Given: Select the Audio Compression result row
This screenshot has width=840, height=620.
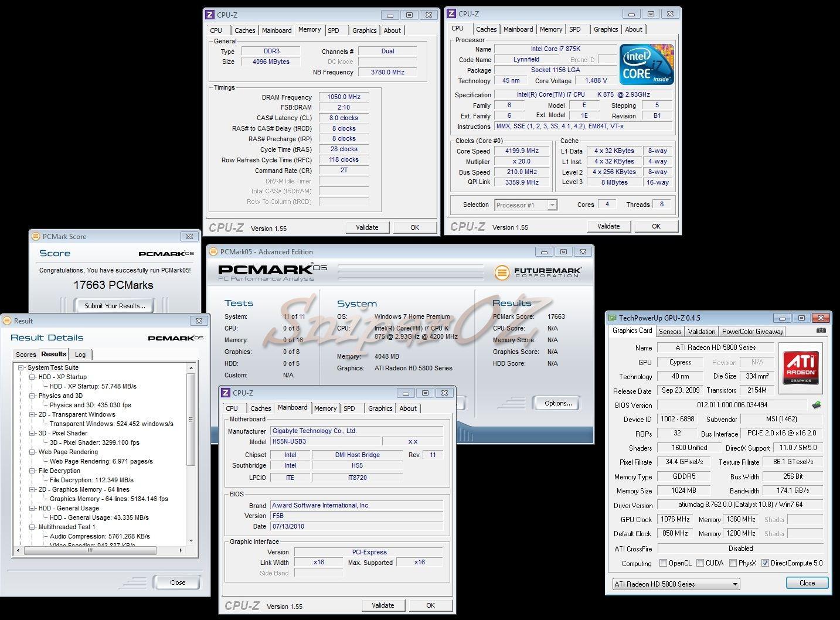Looking at the screenshot, I should coord(100,536).
